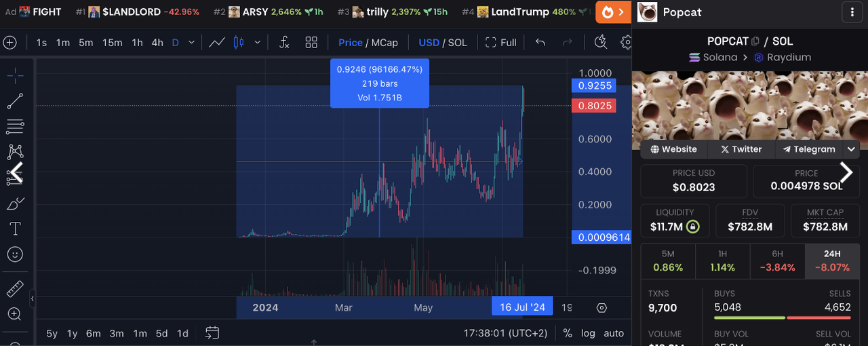The height and width of the screenshot is (346, 868).
Task: Set the chart range to 1y
Action: [72, 334]
